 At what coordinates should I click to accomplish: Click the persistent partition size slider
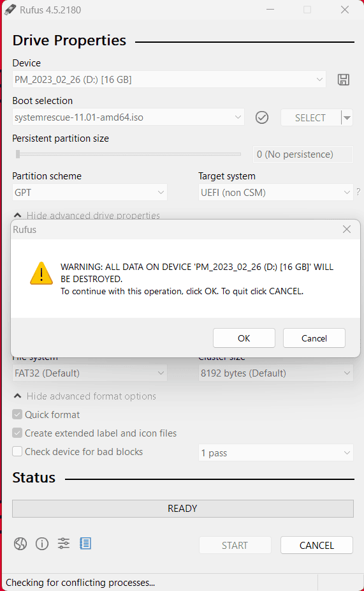128,154
